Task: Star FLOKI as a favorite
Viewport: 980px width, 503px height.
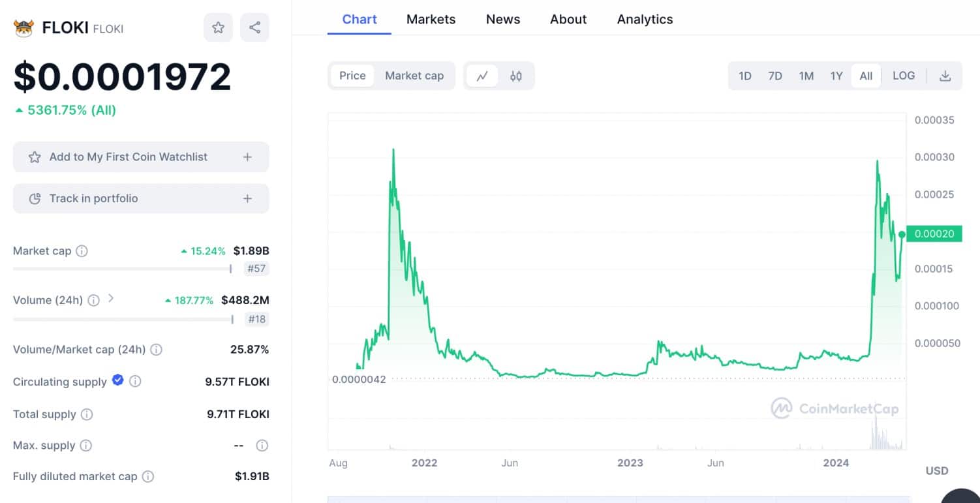Action: [x=218, y=27]
